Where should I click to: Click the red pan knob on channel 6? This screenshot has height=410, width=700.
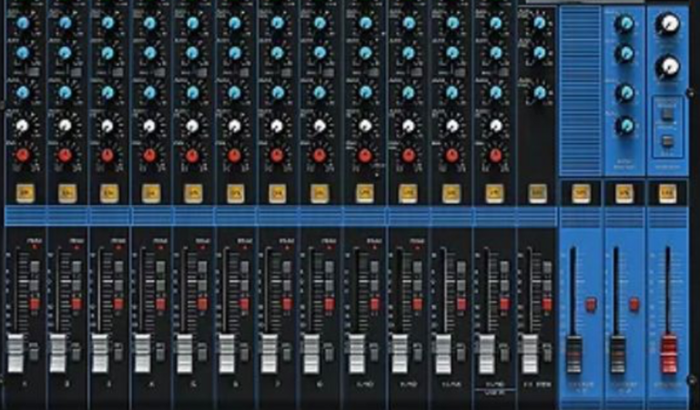point(234,156)
